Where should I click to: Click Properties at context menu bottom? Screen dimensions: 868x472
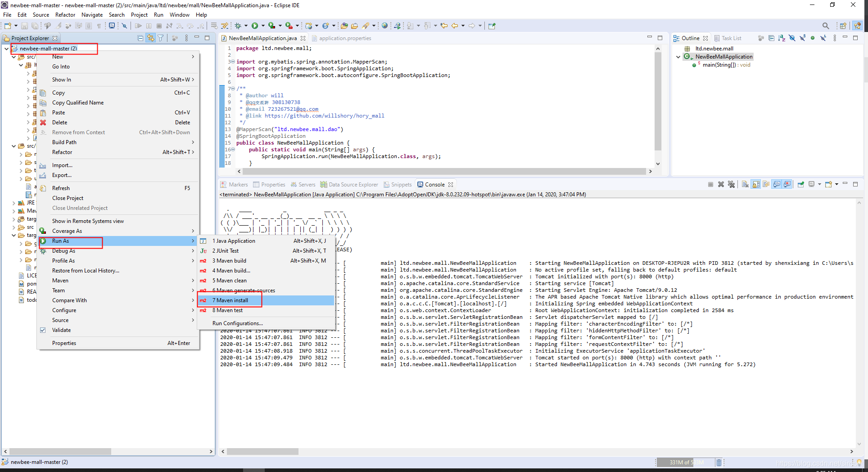[118, 343]
